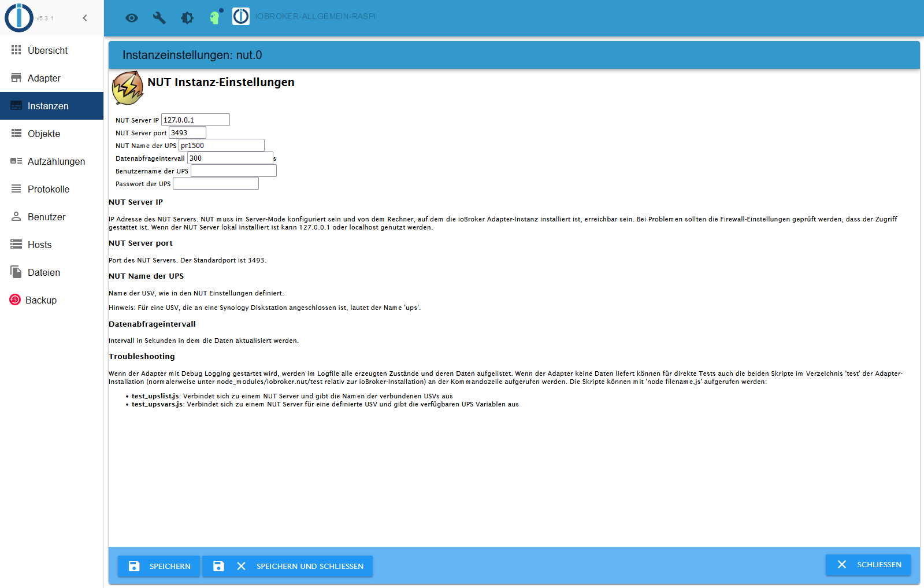Click the 'Name der USV, wie in den NUT Einstellungen' line
Viewport: 924px width, 588px height.
[x=196, y=293]
